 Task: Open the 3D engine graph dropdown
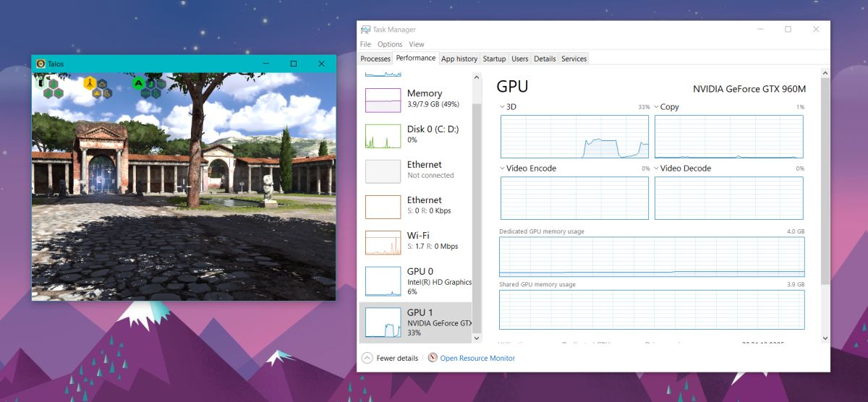[x=502, y=107]
